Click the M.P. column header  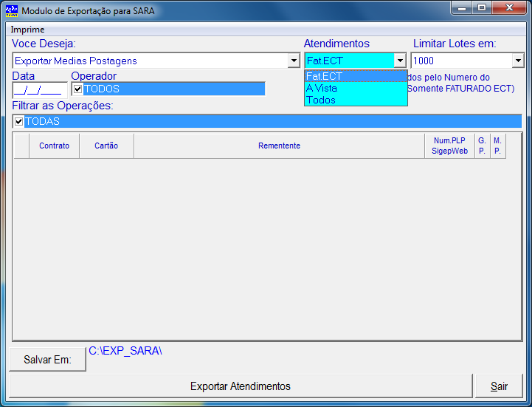[x=498, y=146]
